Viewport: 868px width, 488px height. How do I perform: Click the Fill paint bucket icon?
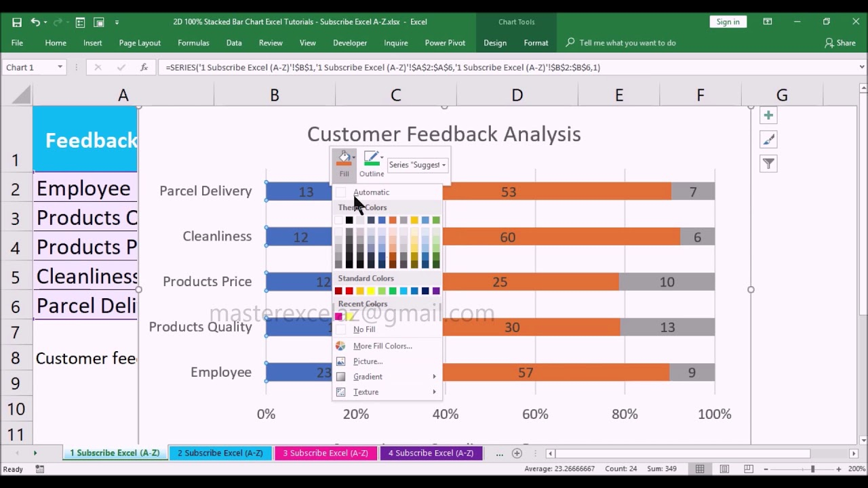click(344, 160)
